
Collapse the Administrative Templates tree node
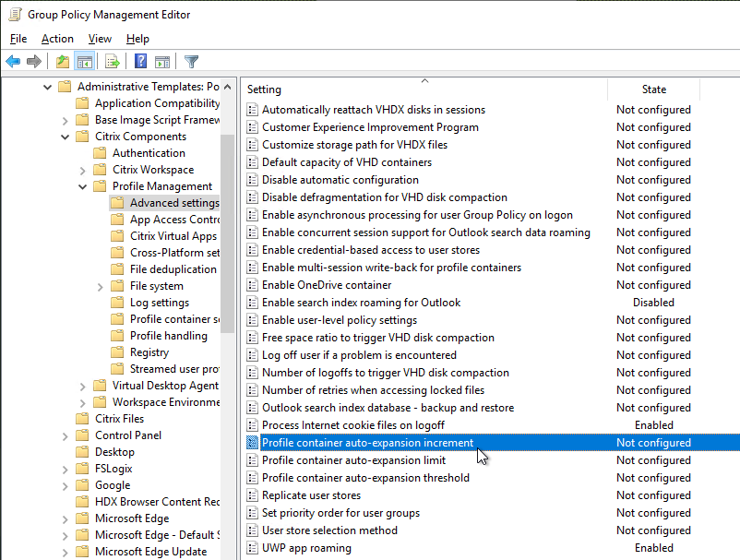tap(47, 87)
